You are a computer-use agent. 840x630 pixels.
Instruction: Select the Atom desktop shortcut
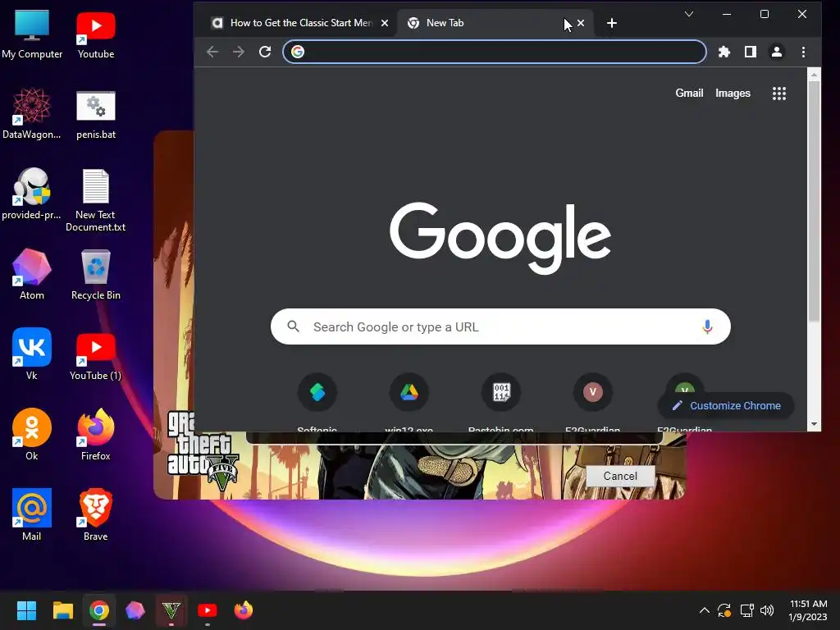tap(32, 274)
